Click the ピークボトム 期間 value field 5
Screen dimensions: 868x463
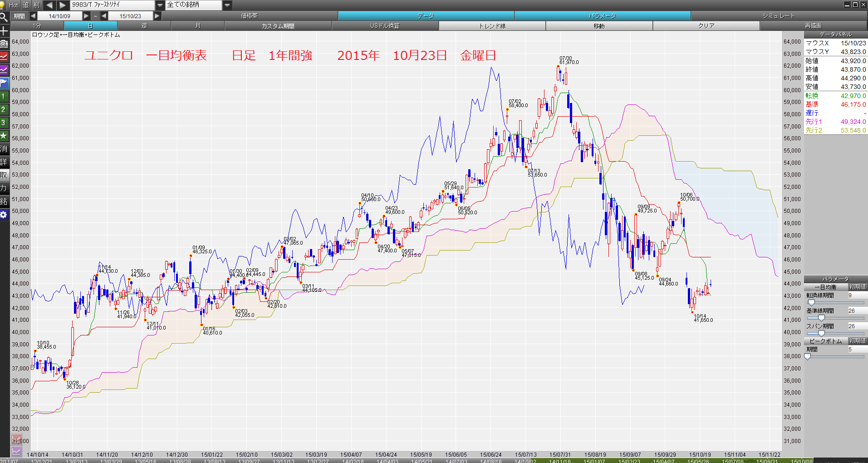[x=857, y=350]
